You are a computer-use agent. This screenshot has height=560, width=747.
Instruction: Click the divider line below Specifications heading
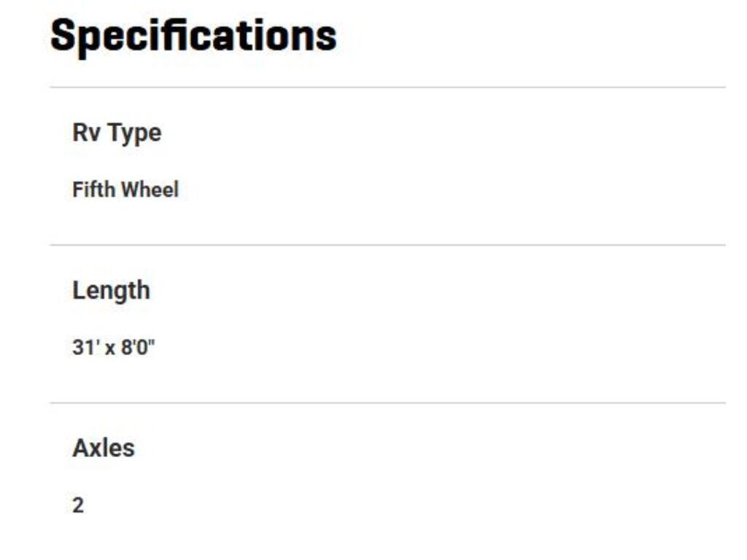(387, 87)
